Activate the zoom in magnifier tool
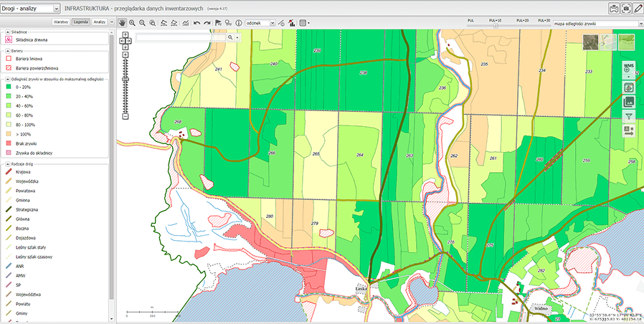 [133, 23]
